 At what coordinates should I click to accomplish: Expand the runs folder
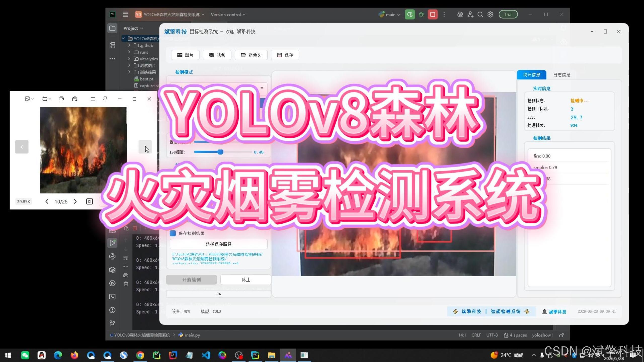[x=129, y=52]
